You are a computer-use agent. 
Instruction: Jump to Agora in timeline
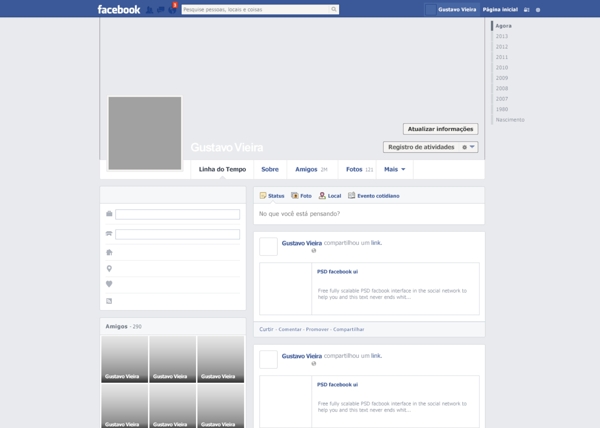[504, 26]
